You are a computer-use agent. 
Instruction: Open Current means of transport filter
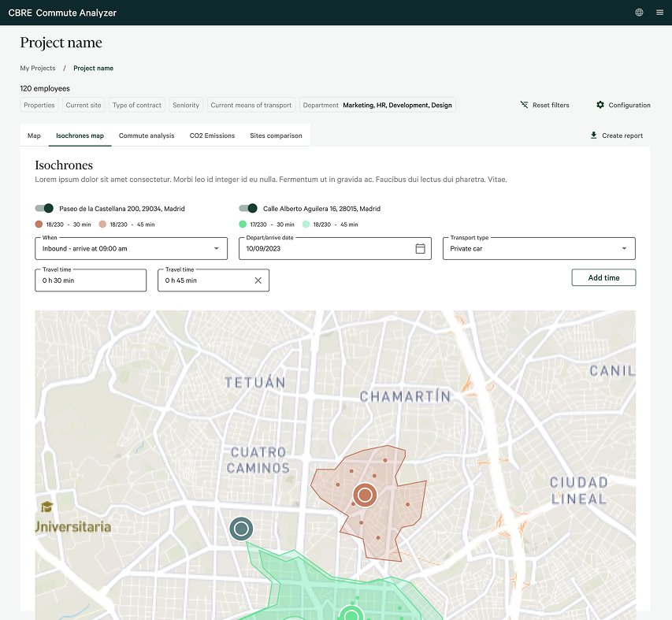coord(251,105)
